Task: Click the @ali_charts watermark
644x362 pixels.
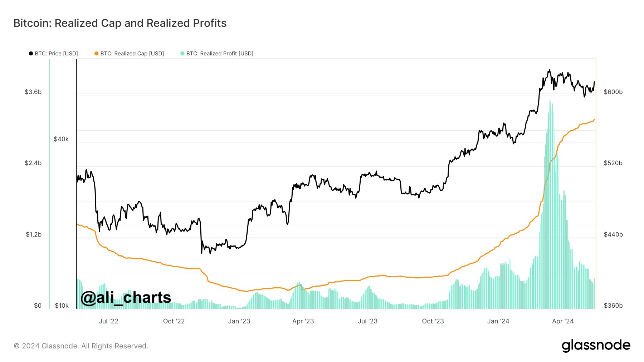Action: click(126, 298)
